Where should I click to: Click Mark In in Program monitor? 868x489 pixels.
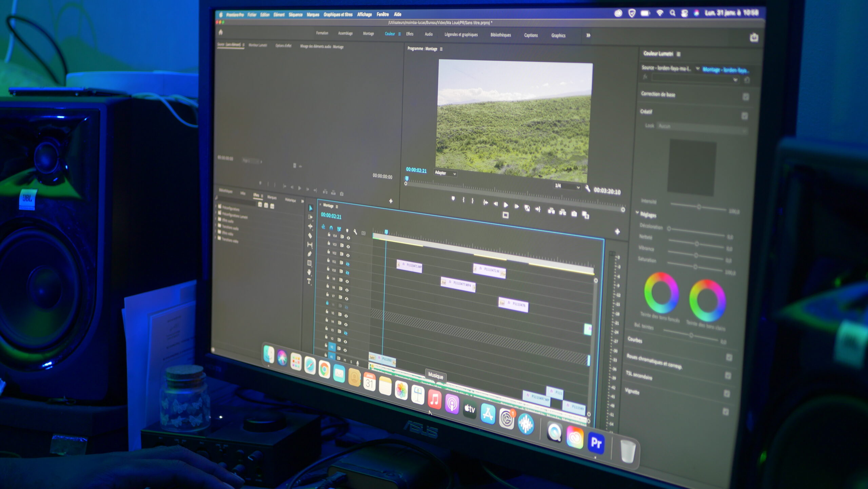click(463, 200)
